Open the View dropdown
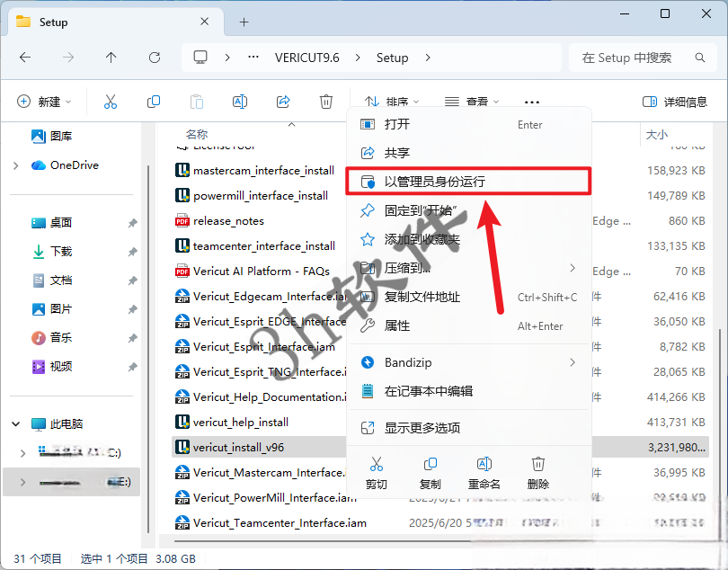This screenshot has width=728, height=570. 472,102
